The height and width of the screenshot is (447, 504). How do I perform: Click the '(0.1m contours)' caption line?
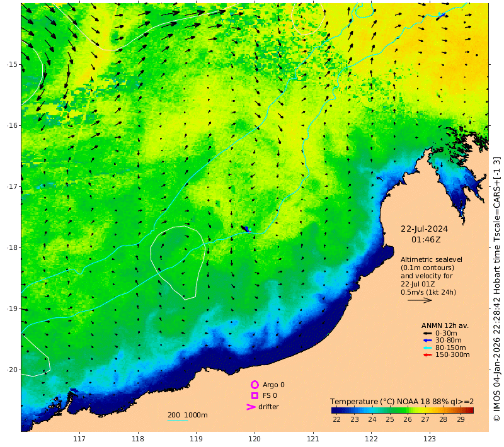click(428, 268)
